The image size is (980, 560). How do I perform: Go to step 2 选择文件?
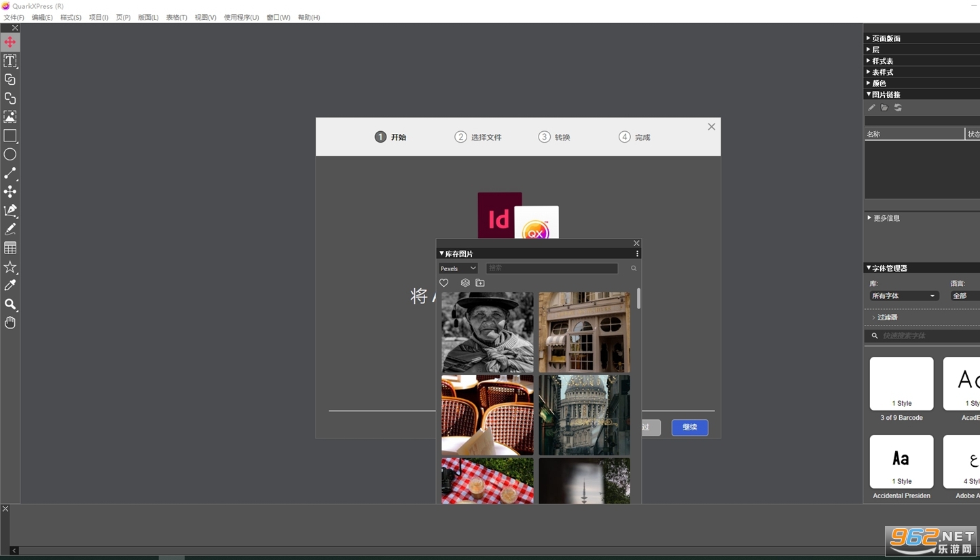pos(478,137)
